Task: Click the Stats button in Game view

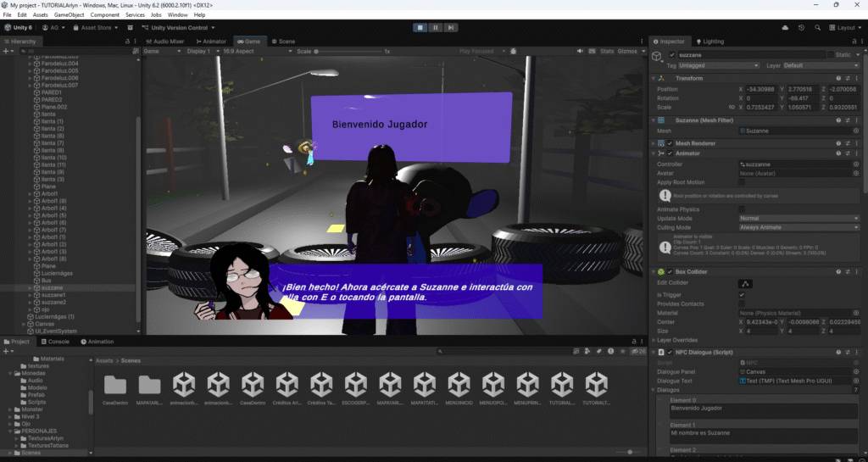Action: [607, 51]
